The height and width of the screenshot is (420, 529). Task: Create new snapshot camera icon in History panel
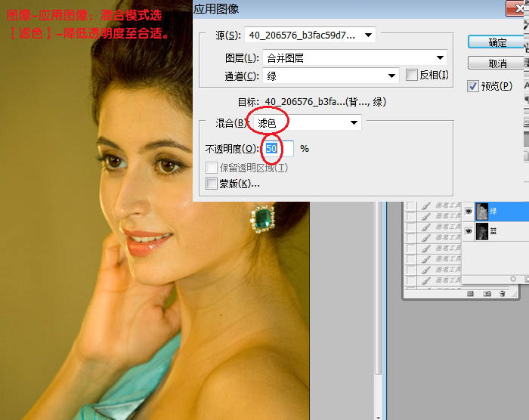487,294
